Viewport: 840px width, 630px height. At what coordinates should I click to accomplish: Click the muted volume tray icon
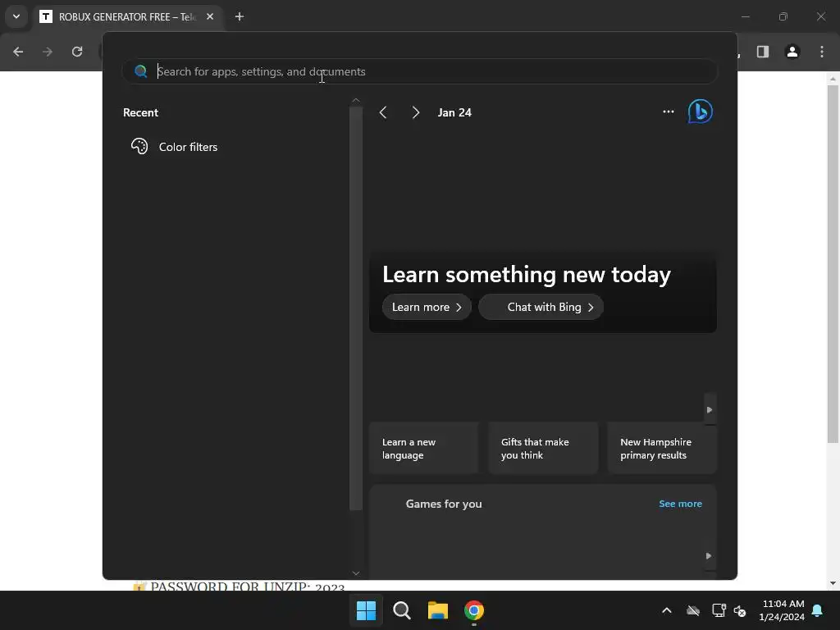(x=740, y=610)
